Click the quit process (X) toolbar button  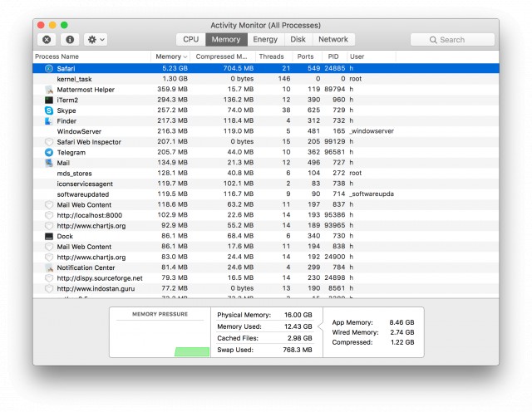[47, 39]
